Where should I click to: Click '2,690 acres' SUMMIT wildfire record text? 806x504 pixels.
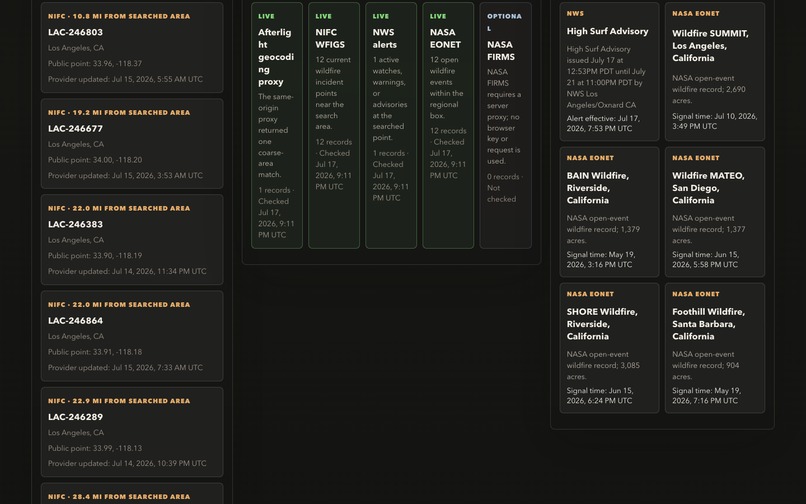(708, 89)
